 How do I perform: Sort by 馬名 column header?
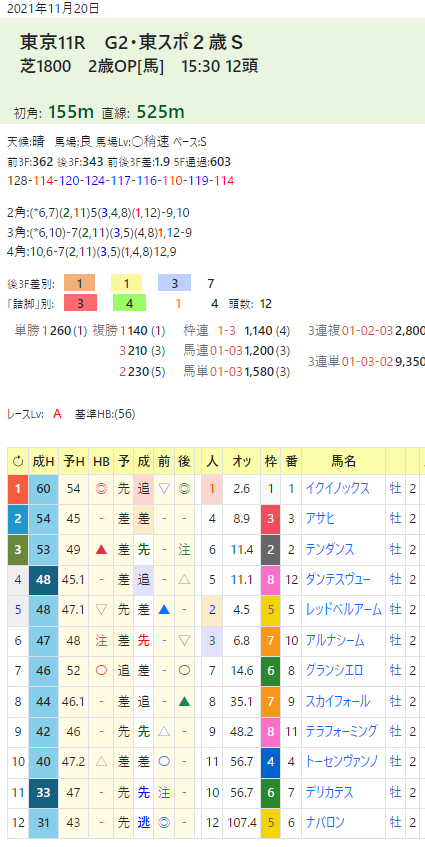343,461
